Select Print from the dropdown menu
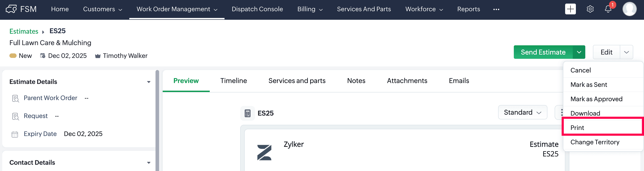 pyautogui.click(x=577, y=128)
